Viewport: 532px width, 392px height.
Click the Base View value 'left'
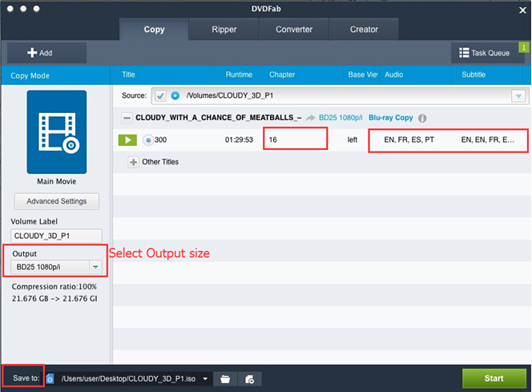[353, 139]
